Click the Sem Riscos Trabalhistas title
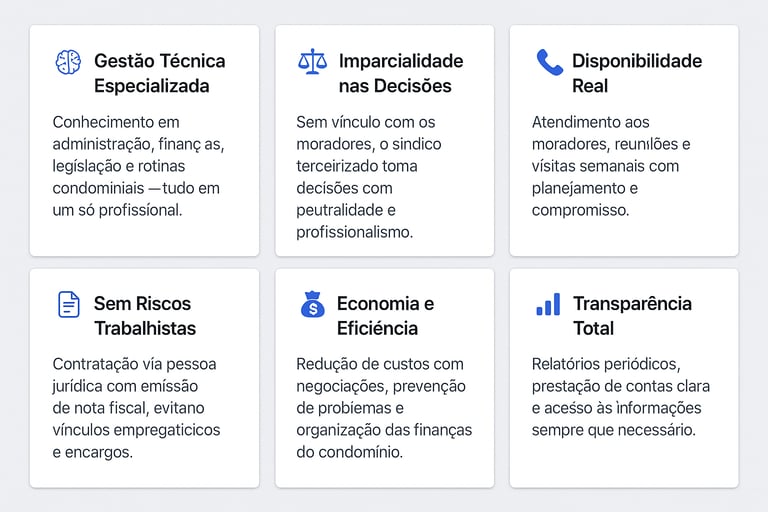 coord(144,316)
